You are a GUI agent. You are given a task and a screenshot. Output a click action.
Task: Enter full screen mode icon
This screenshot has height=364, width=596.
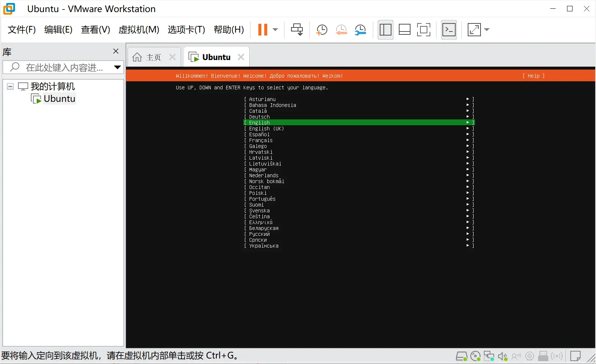point(424,30)
